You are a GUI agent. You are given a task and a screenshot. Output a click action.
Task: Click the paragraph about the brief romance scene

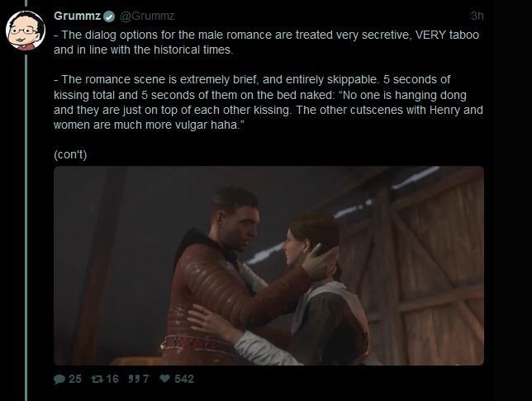[x=268, y=102]
